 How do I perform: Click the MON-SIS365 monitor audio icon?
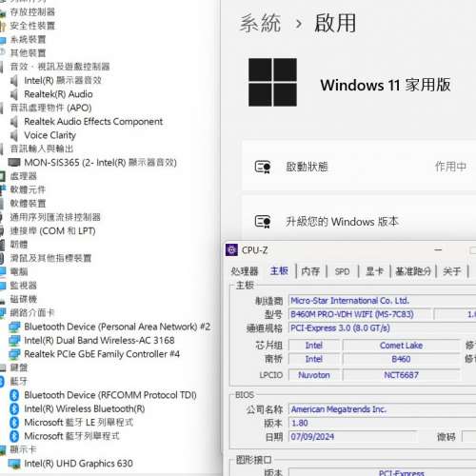pos(14,163)
